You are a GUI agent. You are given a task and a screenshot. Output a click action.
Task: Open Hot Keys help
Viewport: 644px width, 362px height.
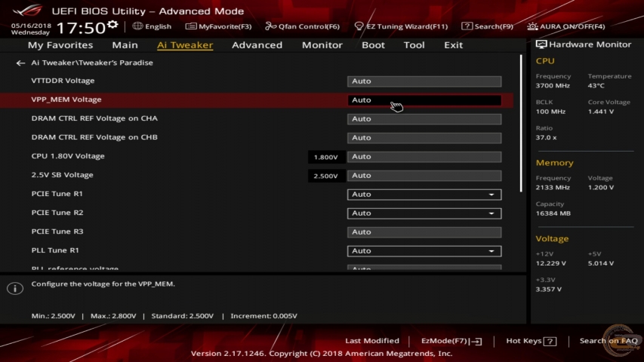[531, 341]
